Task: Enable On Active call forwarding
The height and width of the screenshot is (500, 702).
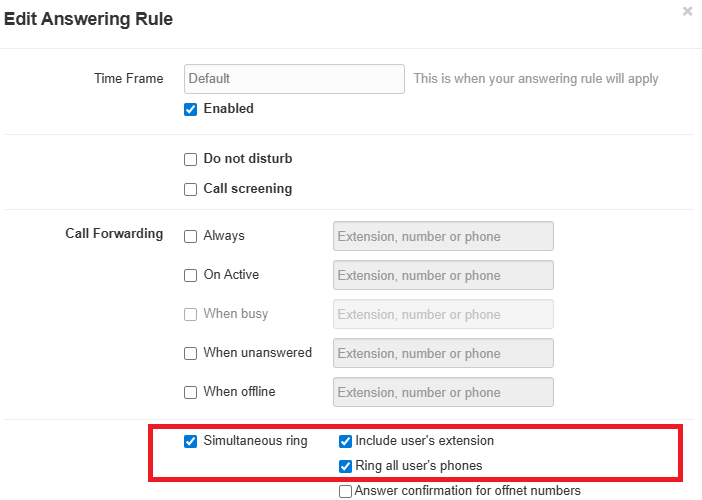Action: click(x=190, y=276)
